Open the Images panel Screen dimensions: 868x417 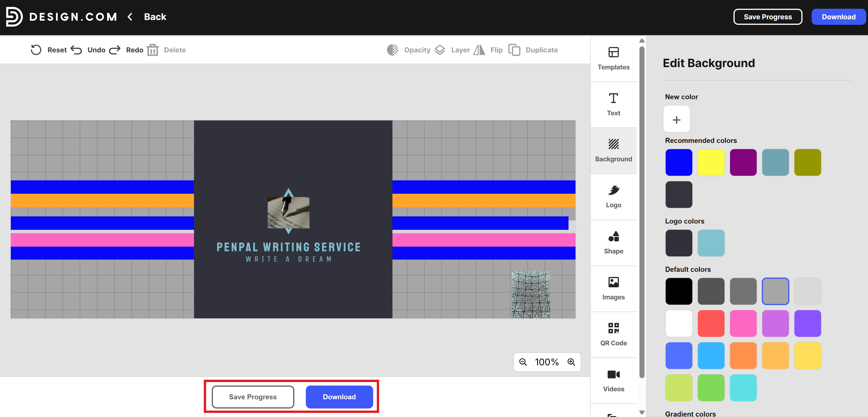(613, 288)
